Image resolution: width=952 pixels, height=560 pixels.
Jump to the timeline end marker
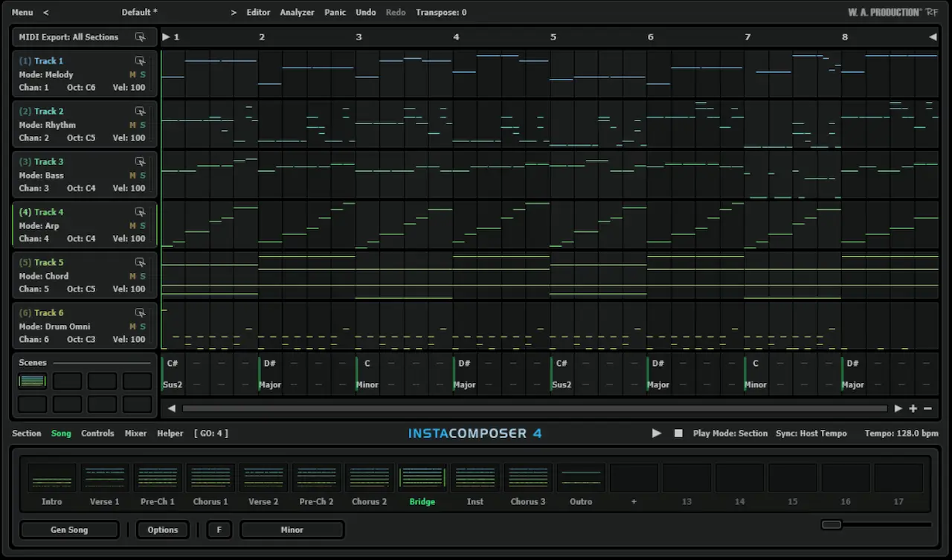[933, 36]
